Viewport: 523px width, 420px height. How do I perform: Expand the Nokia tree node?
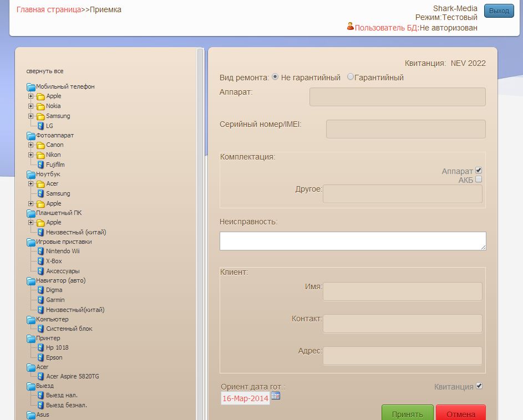pyautogui.click(x=31, y=106)
